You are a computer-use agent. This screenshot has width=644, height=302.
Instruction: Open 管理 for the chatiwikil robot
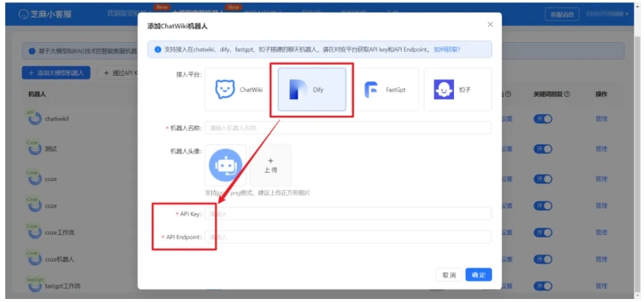[601, 119]
